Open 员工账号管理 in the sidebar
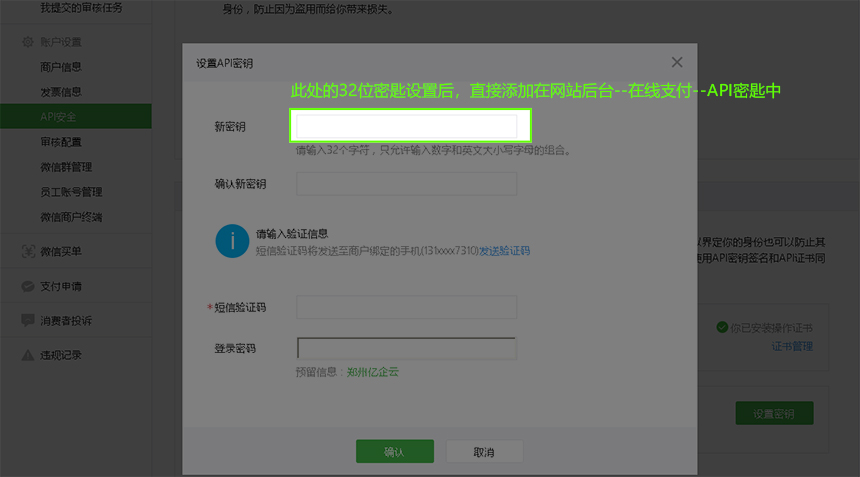The image size is (860, 477). pyautogui.click(x=71, y=192)
